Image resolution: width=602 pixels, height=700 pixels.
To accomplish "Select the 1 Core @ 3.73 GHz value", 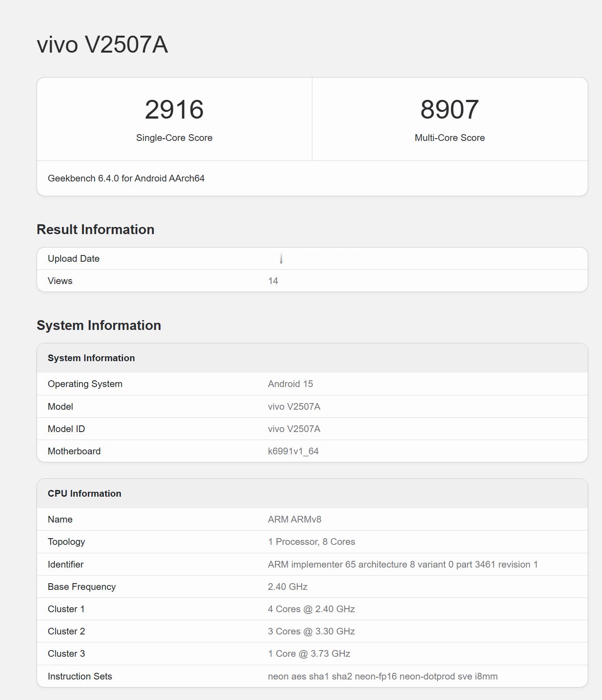I will [309, 654].
